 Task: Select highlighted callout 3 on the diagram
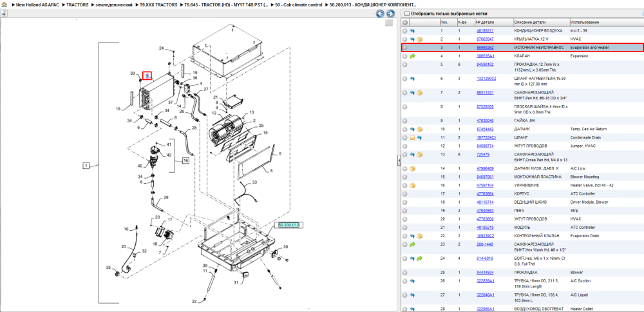[x=147, y=75]
